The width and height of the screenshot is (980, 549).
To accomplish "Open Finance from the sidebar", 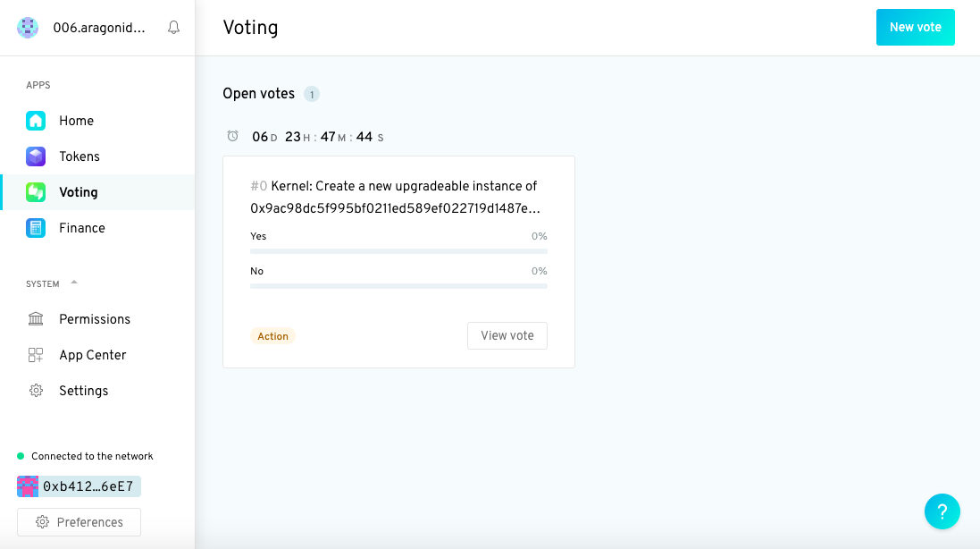I will pyautogui.click(x=82, y=228).
